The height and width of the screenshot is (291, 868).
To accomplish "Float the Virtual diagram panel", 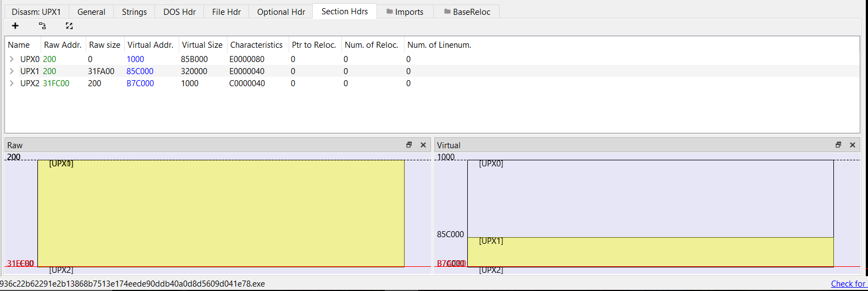I will point(838,145).
